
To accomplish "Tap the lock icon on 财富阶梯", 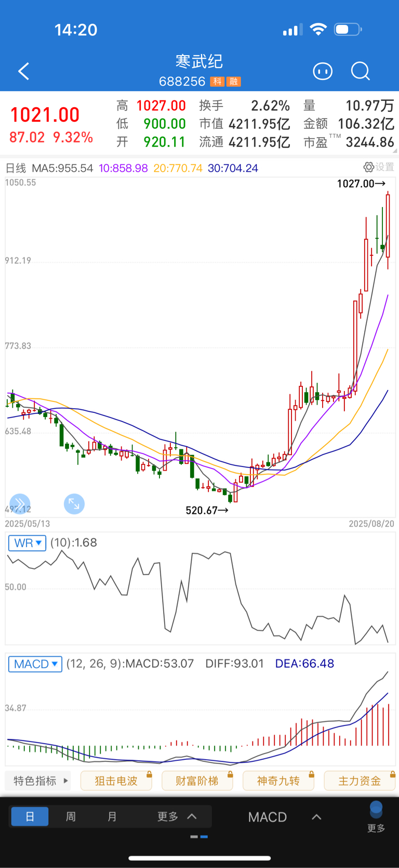I will 230,774.
